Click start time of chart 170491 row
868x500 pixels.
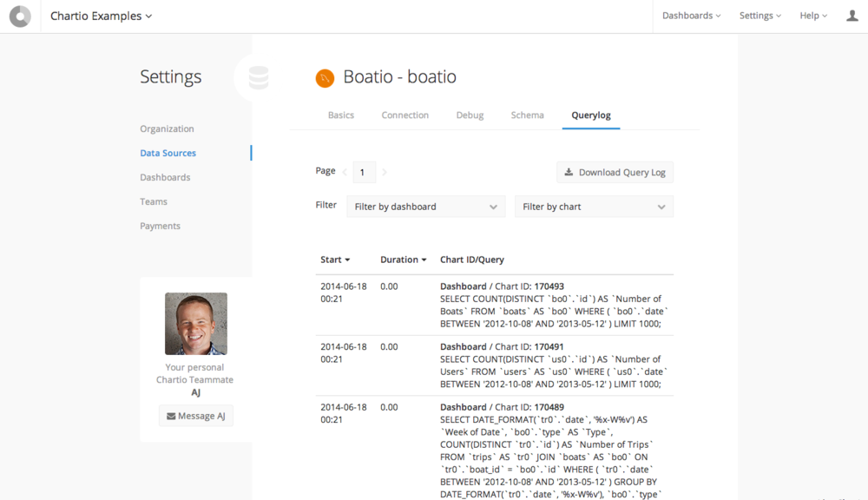point(343,352)
